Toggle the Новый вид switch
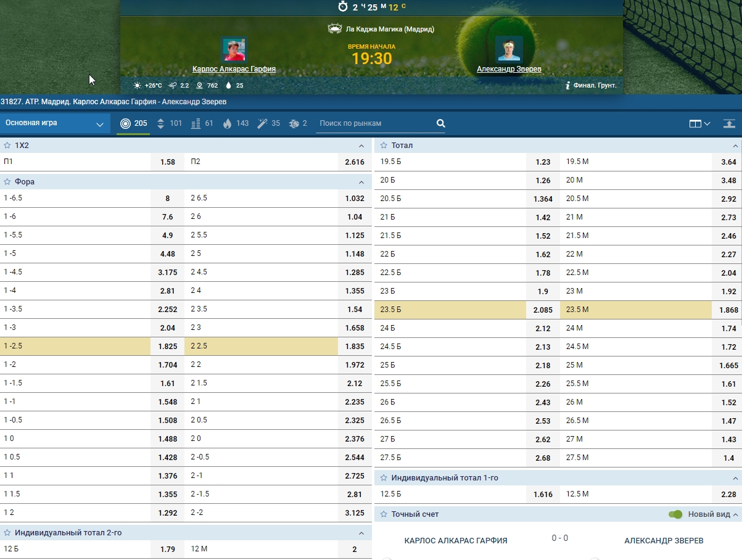 click(x=675, y=514)
